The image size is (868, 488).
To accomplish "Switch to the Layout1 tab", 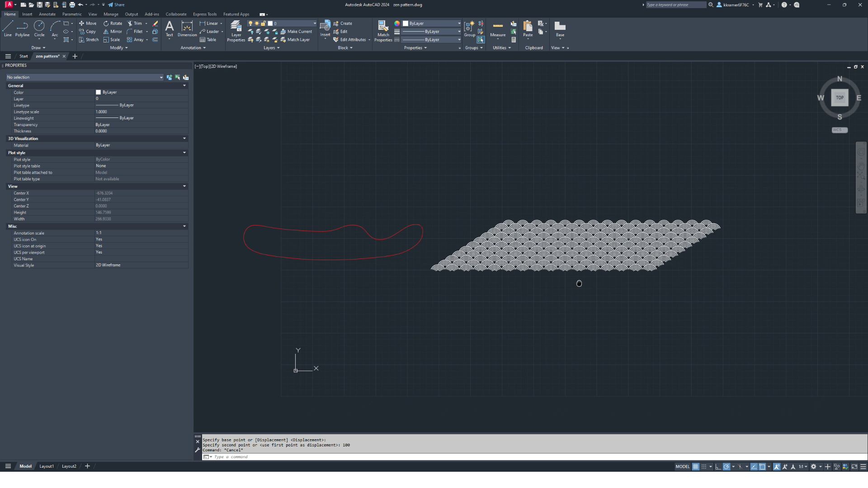I will pyautogui.click(x=47, y=466).
